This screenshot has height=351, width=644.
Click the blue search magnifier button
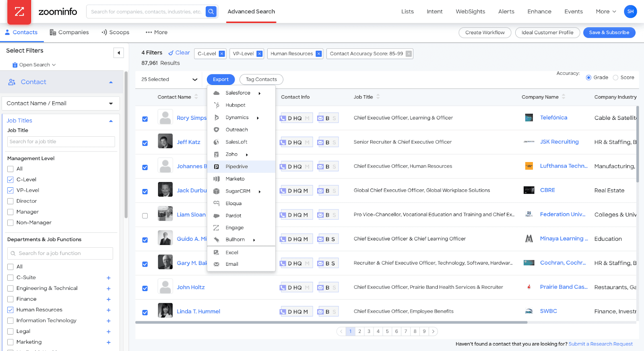click(211, 12)
